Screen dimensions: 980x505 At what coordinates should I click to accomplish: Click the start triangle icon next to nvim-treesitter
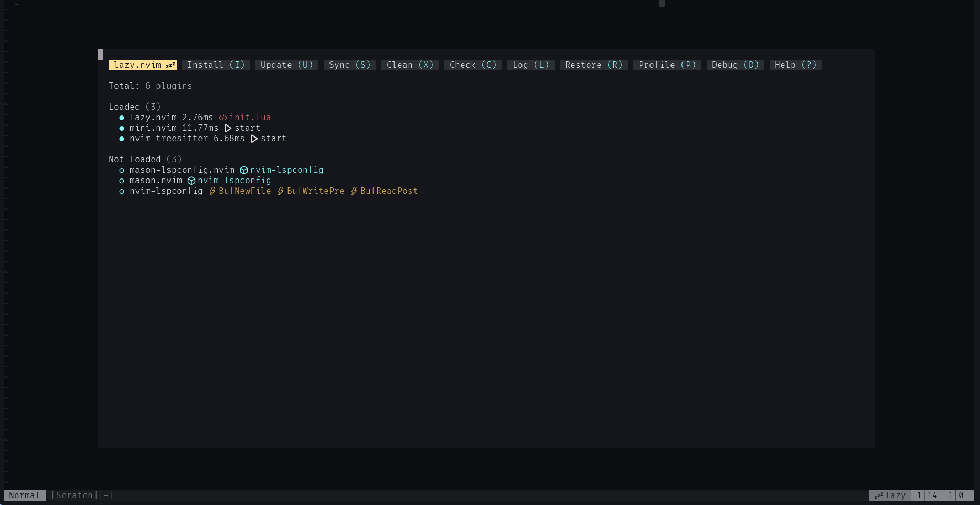pos(254,139)
